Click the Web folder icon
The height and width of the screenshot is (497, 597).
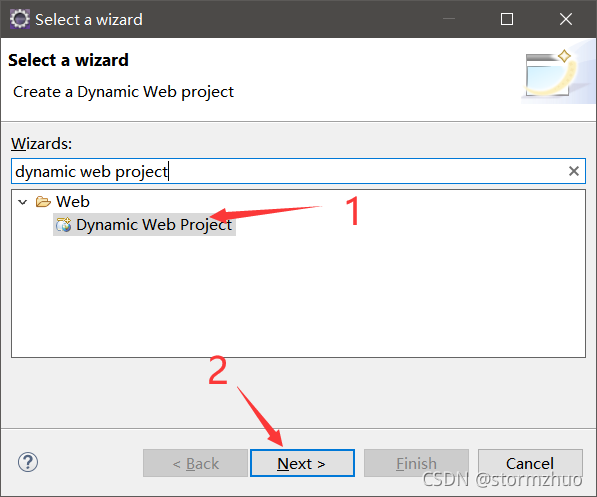[43, 201]
